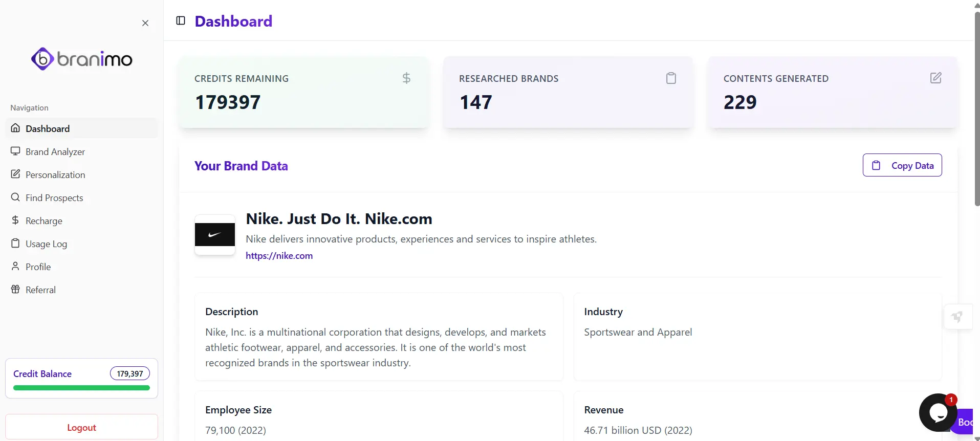This screenshot has height=441, width=980.
Task: Click the '79,100 (2022)' employee size value
Action: (235, 430)
